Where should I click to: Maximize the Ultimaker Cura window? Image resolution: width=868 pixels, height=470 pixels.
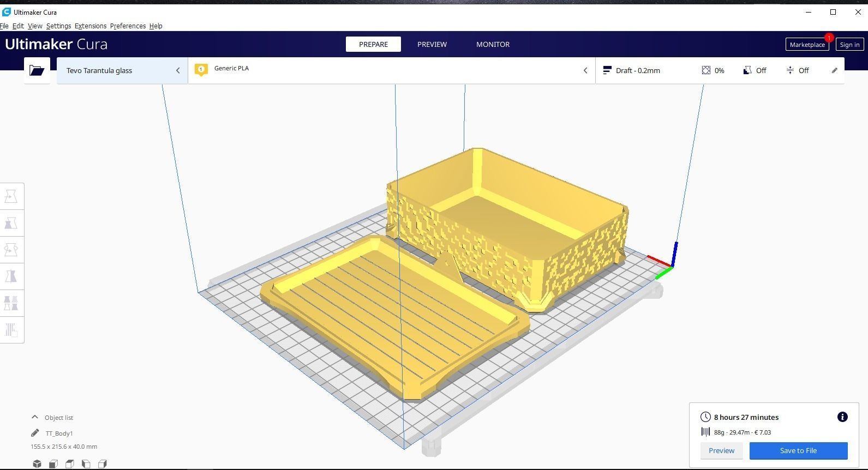[833, 12]
